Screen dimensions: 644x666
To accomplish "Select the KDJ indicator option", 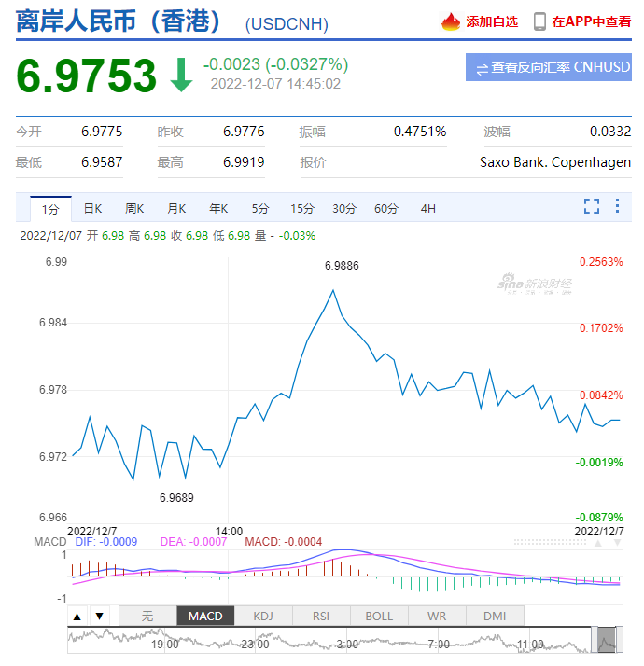I will (x=263, y=616).
